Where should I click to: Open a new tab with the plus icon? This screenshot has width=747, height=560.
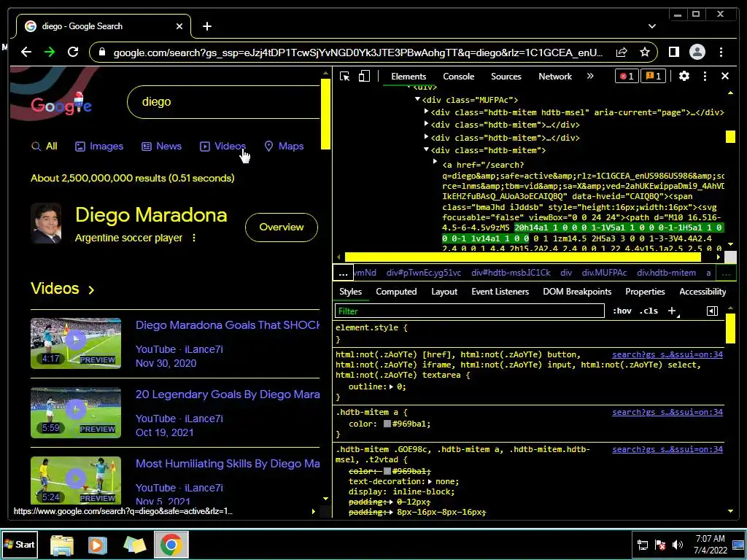pyautogui.click(x=206, y=26)
